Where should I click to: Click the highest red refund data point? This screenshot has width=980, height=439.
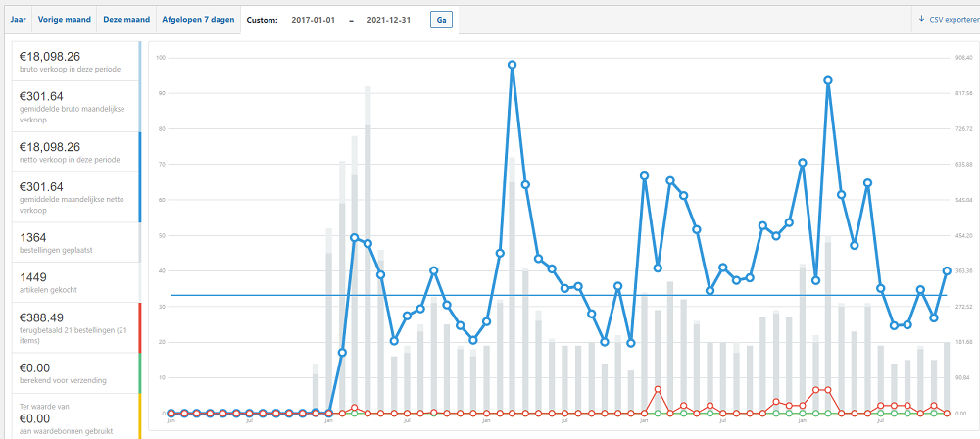[x=658, y=389]
